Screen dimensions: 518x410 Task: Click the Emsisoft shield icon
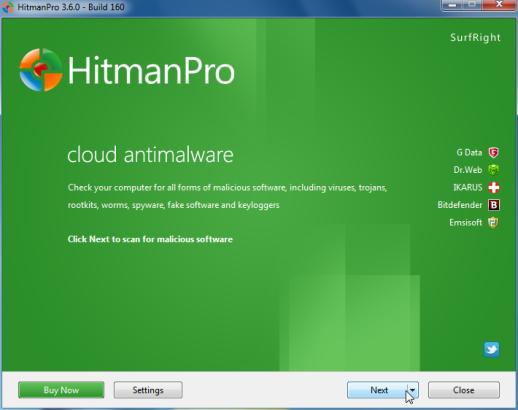point(494,222)
